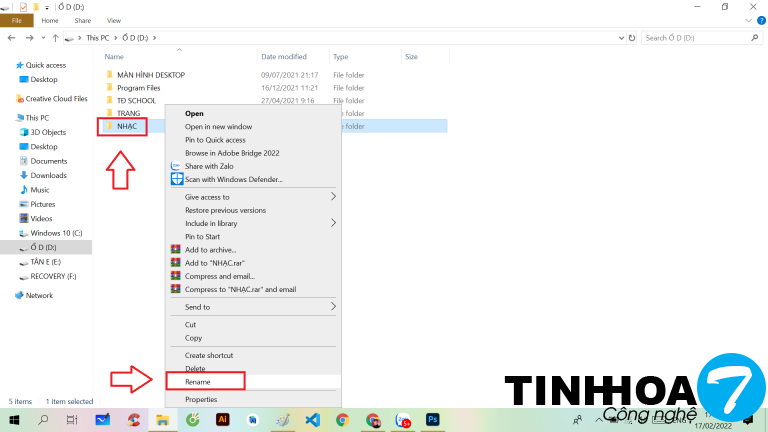The width and height of the screenshot is (768, 432).
Task: Switch to the View ribbon tab
Action: pyautogui.click(x=113, y=20)
